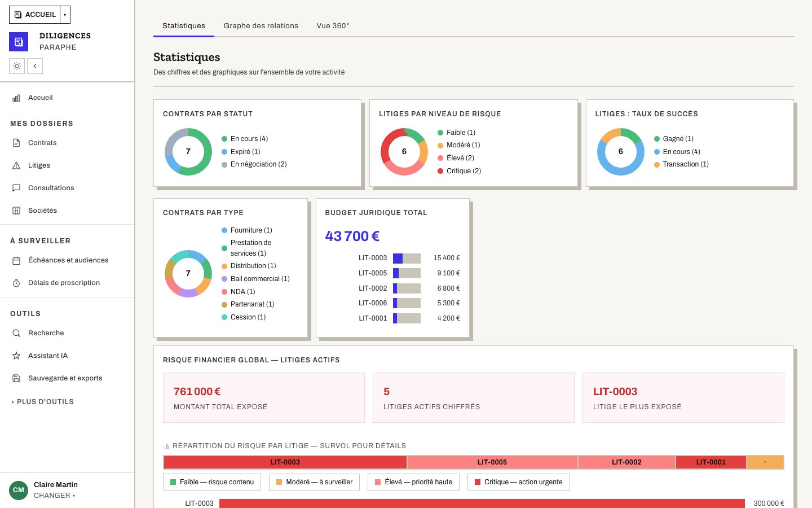812x508 pixels.
Task: Click the LIT-0003 budget progress bar
Action: click(407, 258)
